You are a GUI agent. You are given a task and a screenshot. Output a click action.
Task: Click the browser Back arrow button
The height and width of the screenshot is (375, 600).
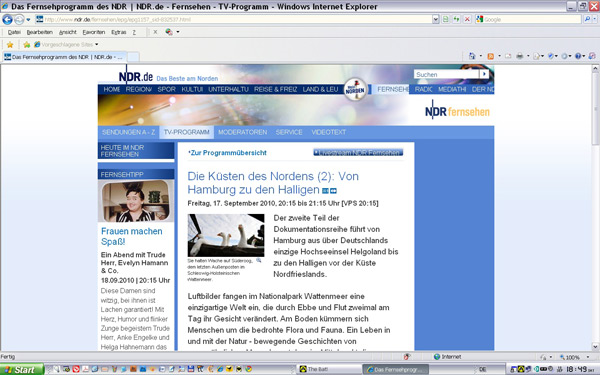7,19
